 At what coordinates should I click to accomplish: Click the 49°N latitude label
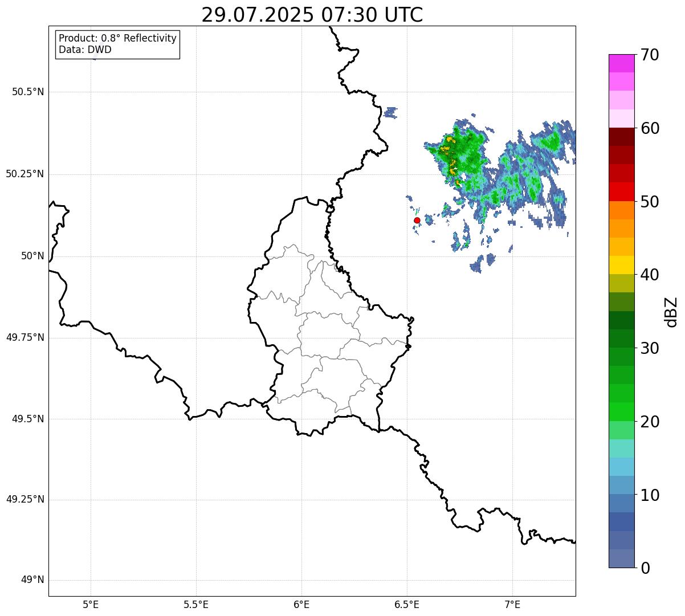click(32, 580)
